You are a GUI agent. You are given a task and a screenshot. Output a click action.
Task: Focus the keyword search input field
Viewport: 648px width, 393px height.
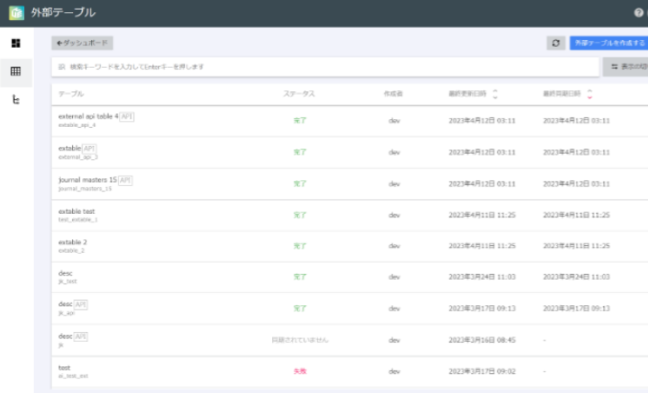(x=325, y=67)
